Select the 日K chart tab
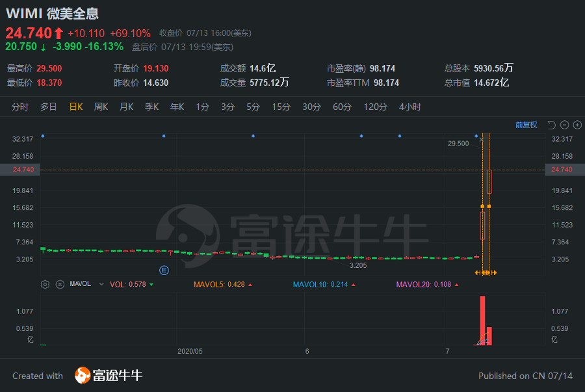Viewport: 585px width, 392px height. pos(76,107)
